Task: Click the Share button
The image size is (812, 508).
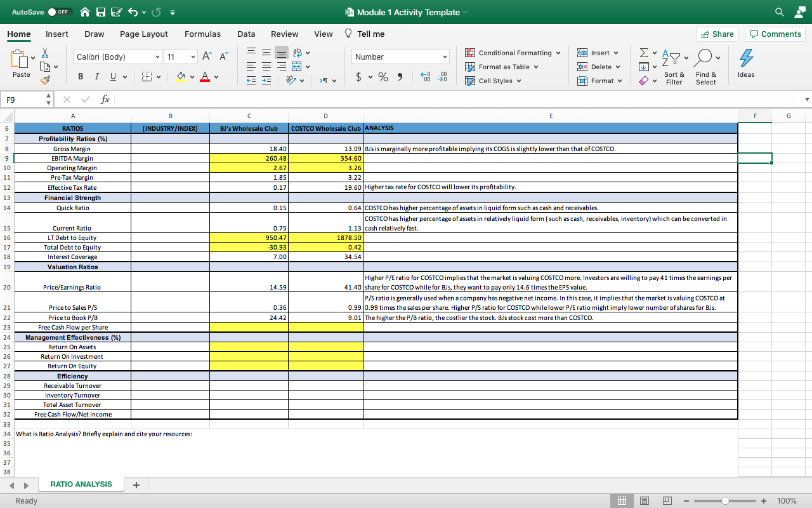Action: 717,34
